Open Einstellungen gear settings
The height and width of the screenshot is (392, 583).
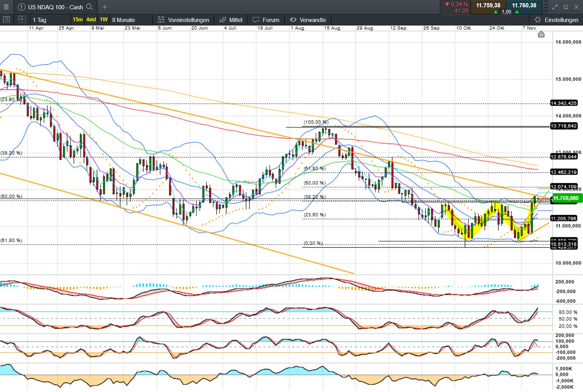(x=556, y=20)
